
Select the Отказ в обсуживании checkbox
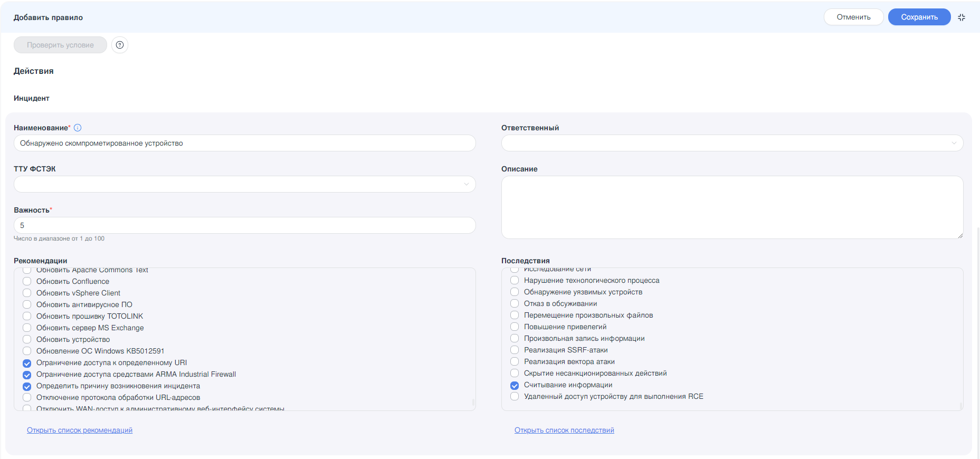[x=515, y=304]
